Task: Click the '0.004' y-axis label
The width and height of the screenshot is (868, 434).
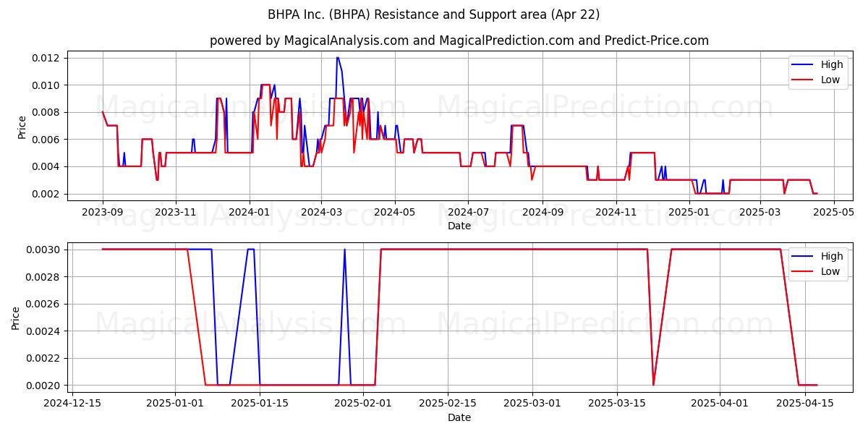Action: click(46, 166)
